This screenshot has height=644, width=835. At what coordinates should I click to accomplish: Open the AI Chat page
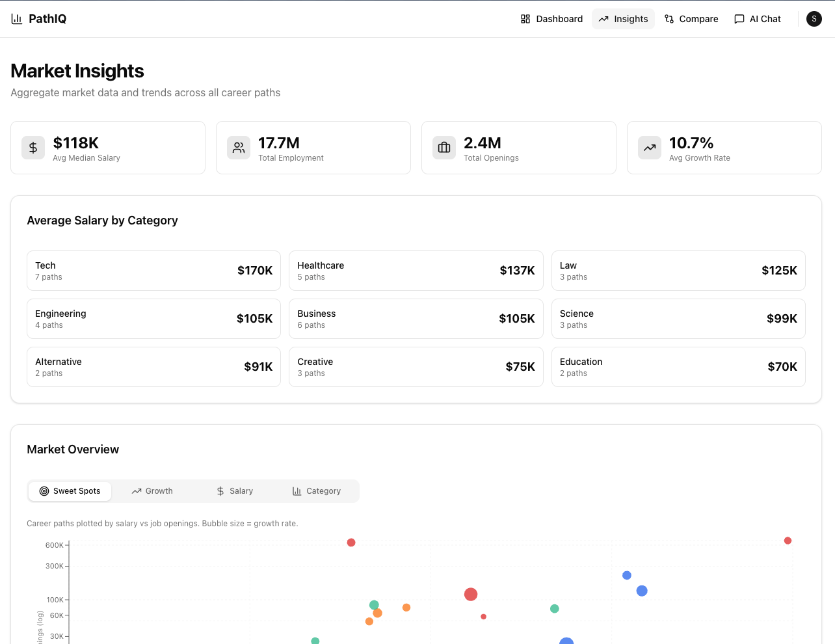tap(758, 19)
